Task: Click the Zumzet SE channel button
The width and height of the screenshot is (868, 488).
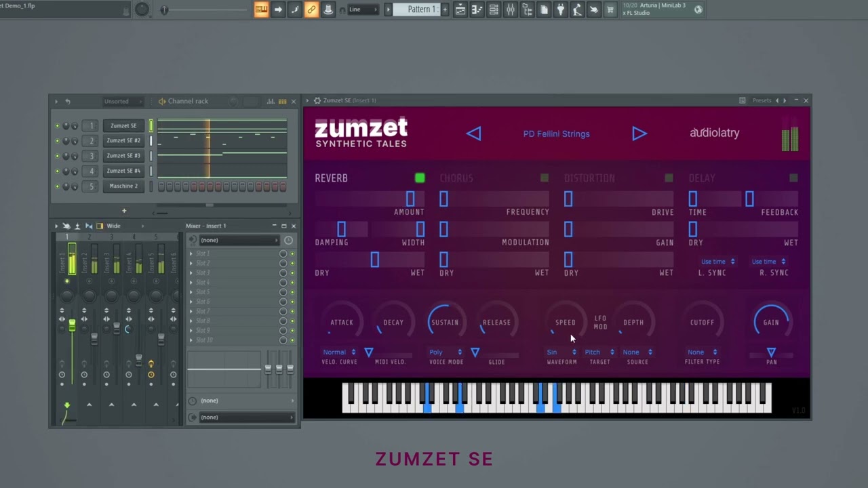Action: [123, 125]
